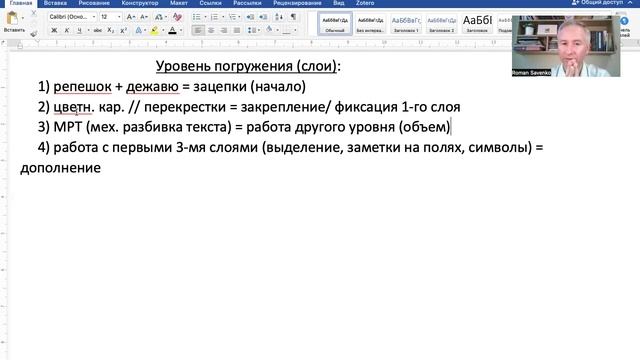Click the word 'репешок' in line 1
The image size is (640, 360).
click(x=82, y=87)
